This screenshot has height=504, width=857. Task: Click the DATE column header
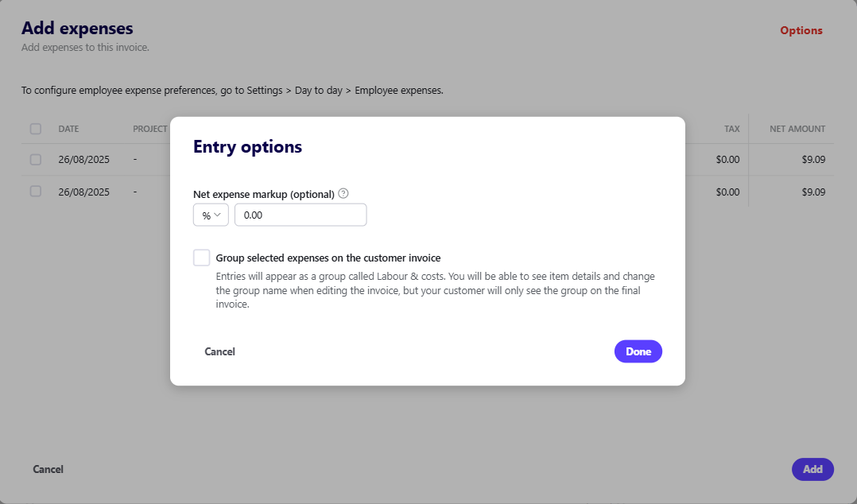(68, 129)
